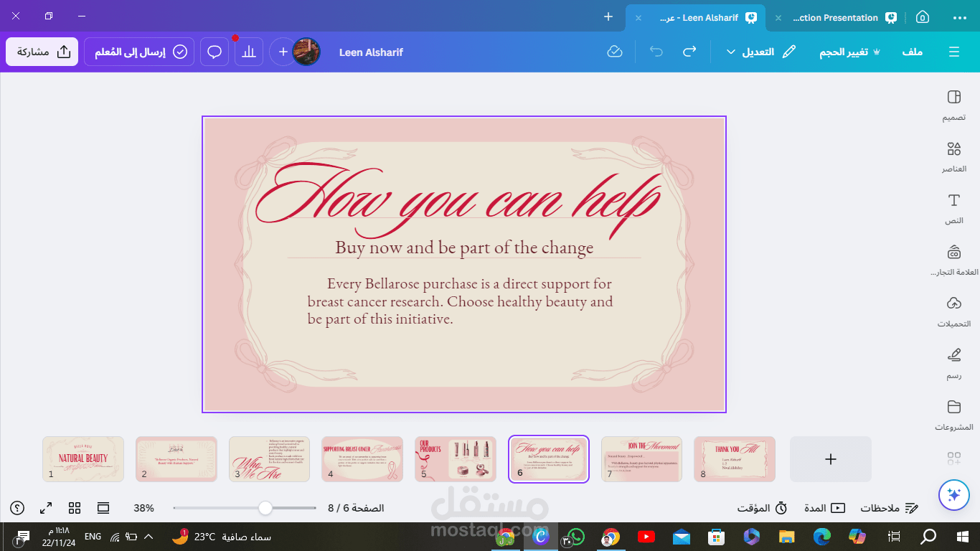Select slide 1 Natural Beauty thumbnail
The width and height of the screenshot is (980, 551).
[83, 459]
